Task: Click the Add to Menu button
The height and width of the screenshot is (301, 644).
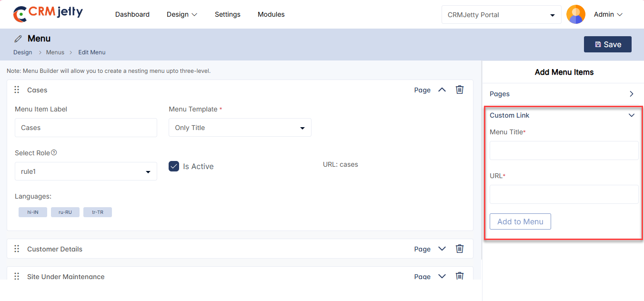Action: pos(520,221)
